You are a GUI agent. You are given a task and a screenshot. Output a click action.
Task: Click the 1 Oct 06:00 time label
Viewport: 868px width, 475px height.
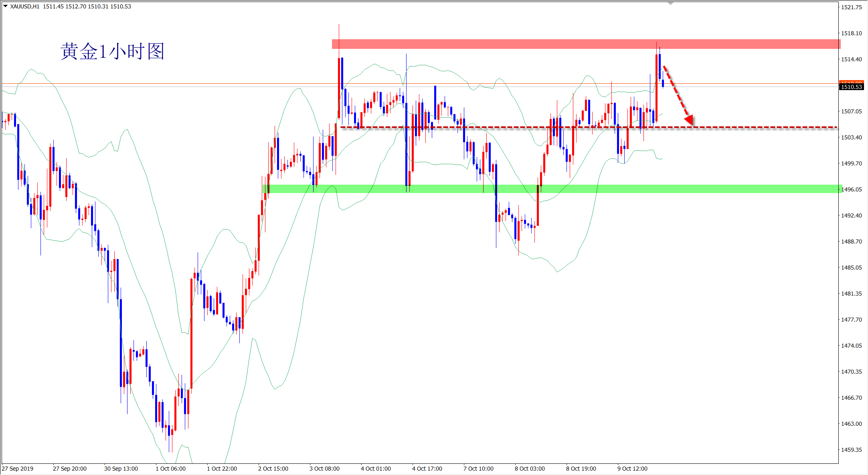(x=171, y=469)
